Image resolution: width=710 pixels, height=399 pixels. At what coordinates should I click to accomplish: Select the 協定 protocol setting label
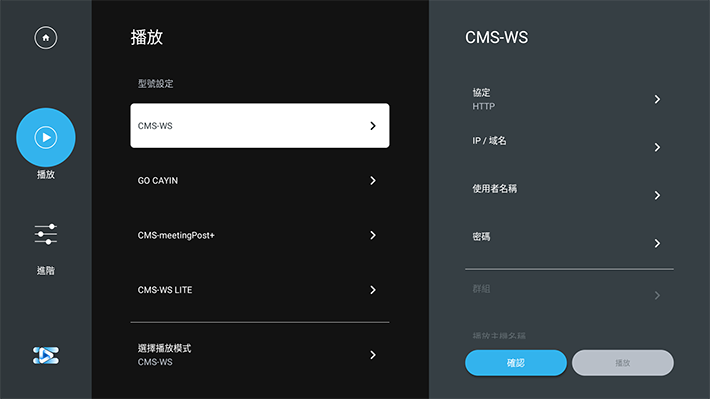[481, 92]
